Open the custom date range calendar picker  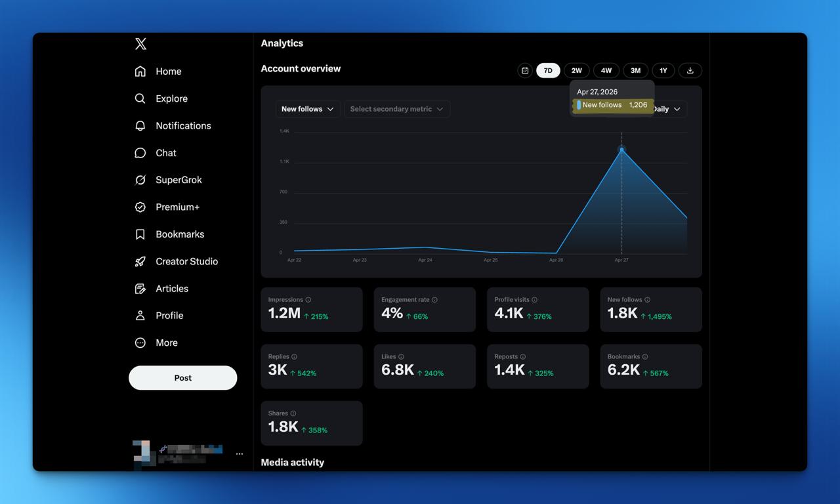[x=524, y=70]
